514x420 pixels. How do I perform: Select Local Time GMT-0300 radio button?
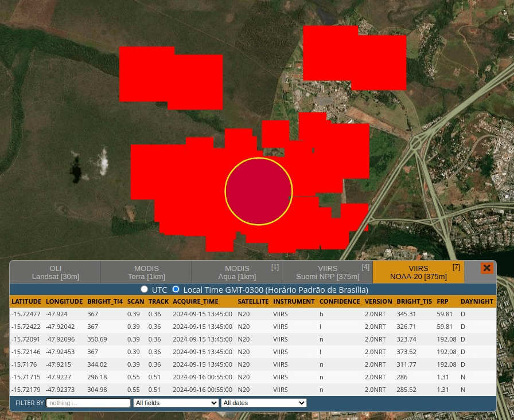click(x=176, y=289)
